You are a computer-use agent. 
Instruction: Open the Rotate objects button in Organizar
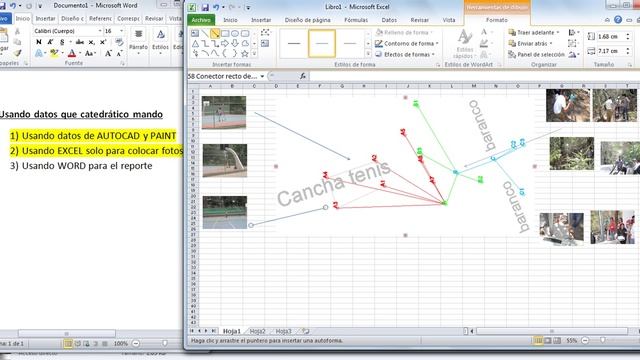[573, 54]
